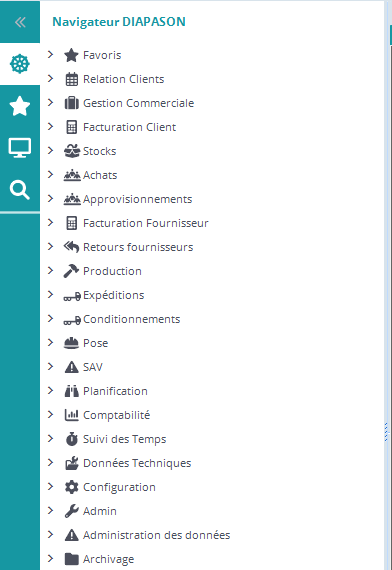Click the binoculars icon beside Planification
Screen dimensions: 392x570
[x=72, y=391]
